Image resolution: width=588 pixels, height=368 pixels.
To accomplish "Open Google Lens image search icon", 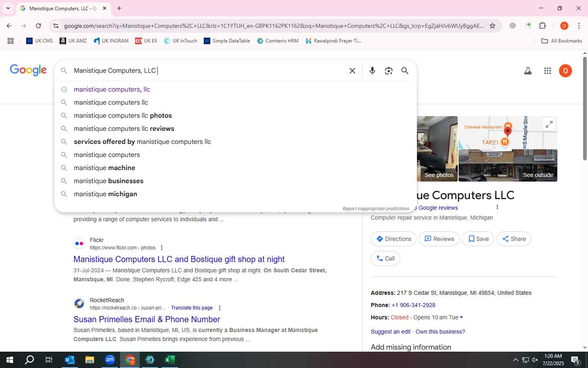I will tap(389, 71).
